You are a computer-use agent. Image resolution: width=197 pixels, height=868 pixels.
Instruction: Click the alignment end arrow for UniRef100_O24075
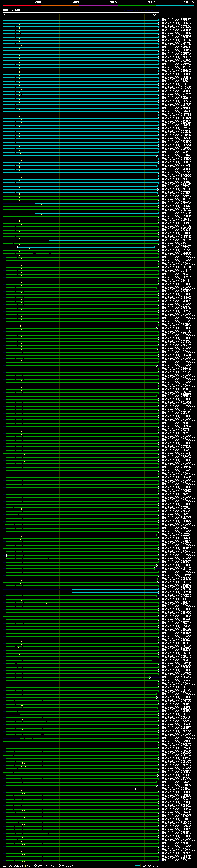click(155, 247)
